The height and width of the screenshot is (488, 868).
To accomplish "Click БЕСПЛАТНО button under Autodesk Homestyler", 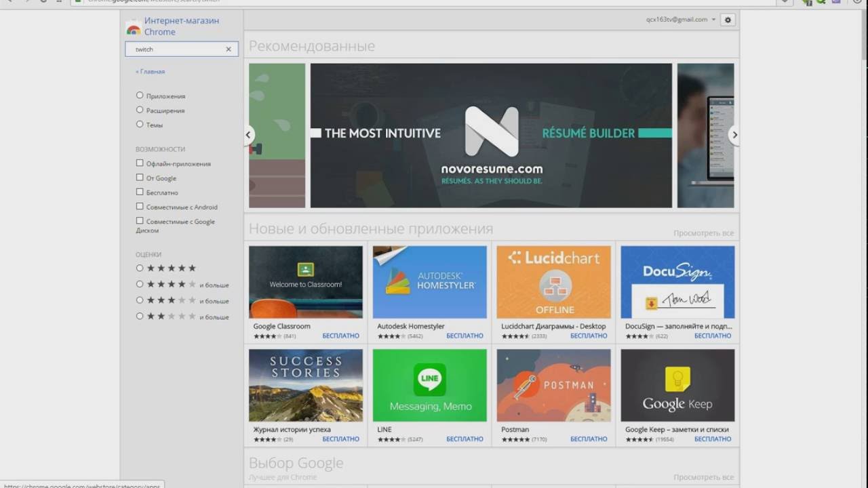I will (x=465, y=336).
